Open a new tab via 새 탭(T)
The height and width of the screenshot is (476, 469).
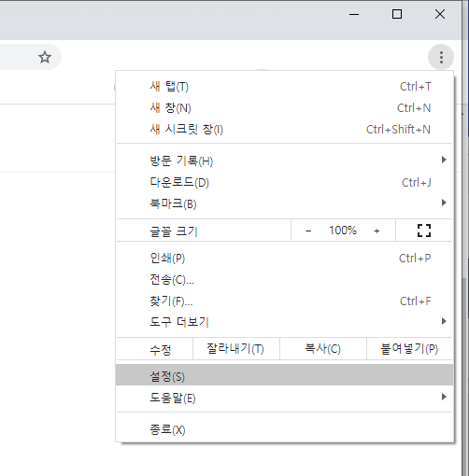(x=284, y=87)
